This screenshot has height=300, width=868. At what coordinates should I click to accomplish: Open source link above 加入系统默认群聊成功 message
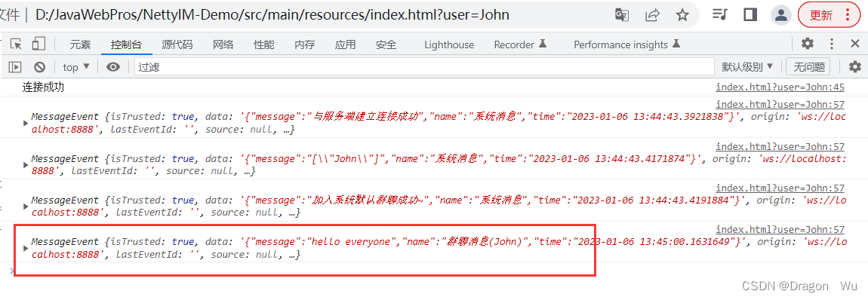coord(780,188)
